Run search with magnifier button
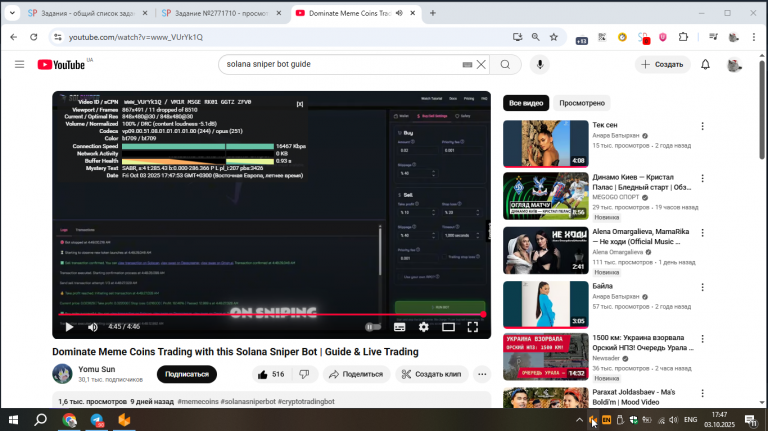 point(505,64)
